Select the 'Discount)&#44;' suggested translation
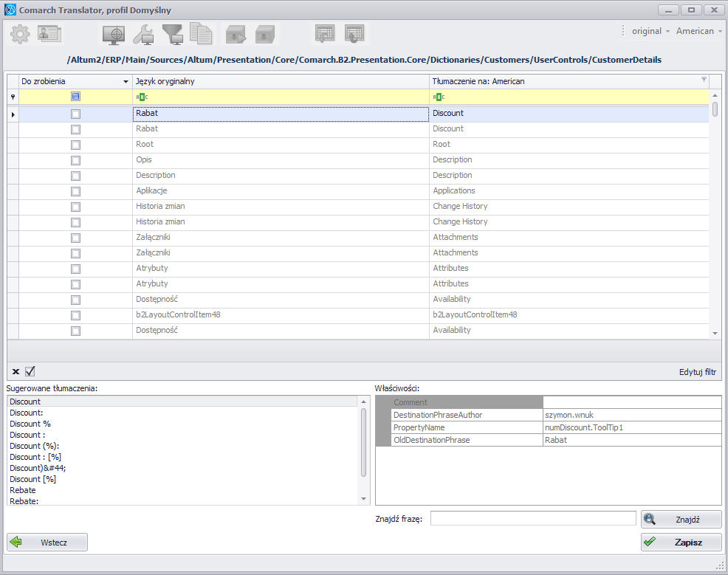 pyautogui.click(x=38, y=468)
